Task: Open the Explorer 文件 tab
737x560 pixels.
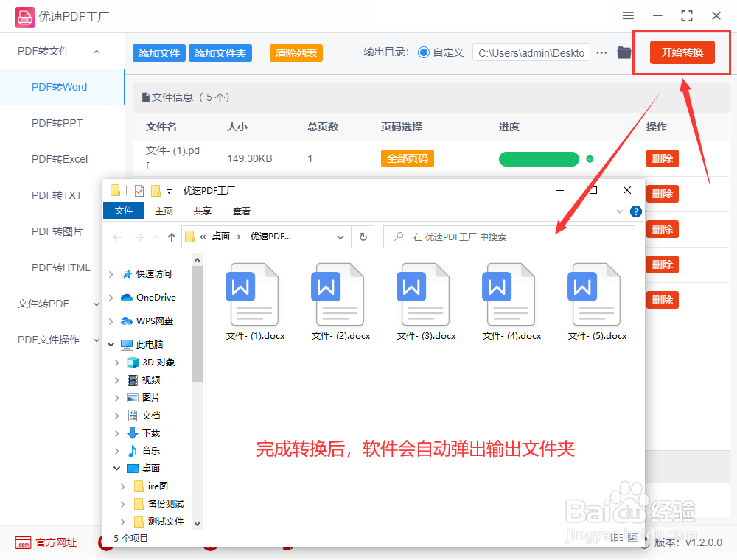Action: point(124,211)
